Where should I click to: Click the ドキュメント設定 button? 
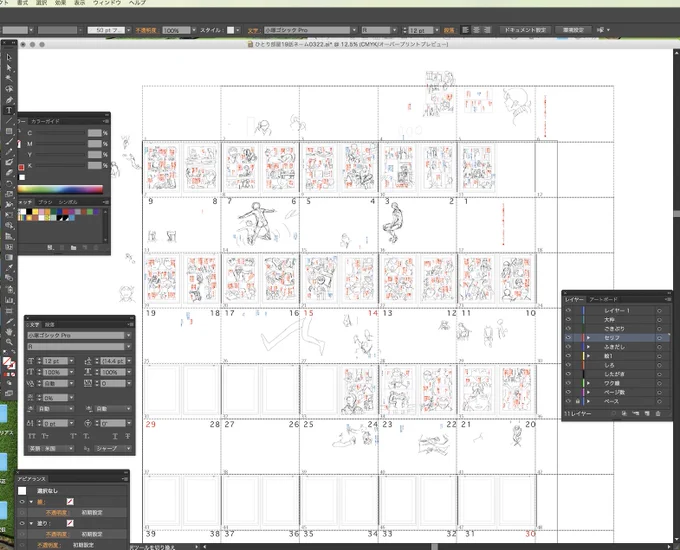(525, 30)
